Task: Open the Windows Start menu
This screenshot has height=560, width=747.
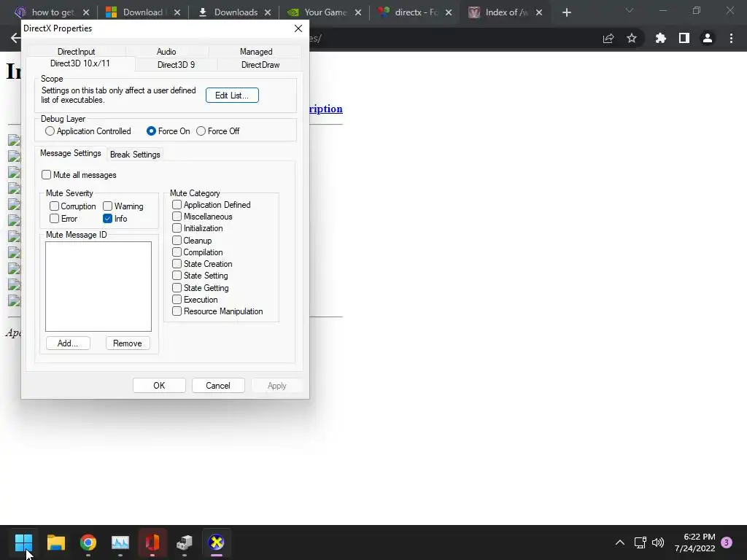Action: [x=23, y=542]
